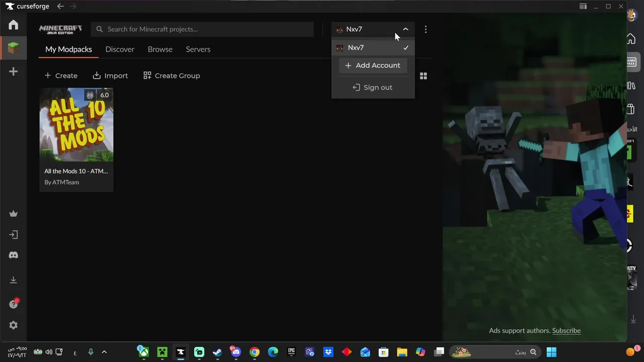Viewport: 644px width, 362px height.
Task: Click the Minecraft Java Edition logo
Action: (x=60, y=29)
